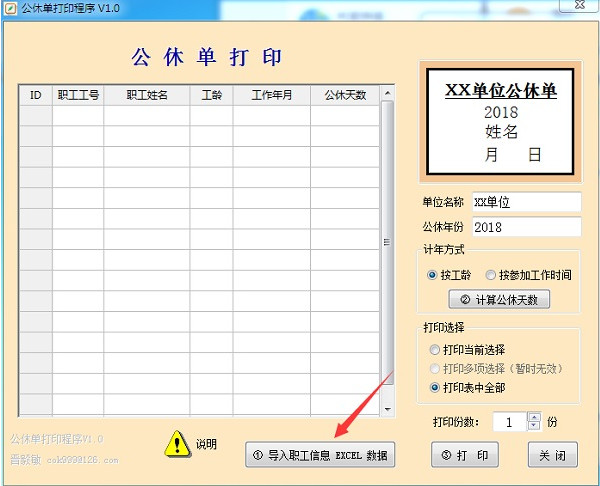The image size is (600, 486).
Task: Click the 工作年月 column header
Action: click(272, 95)
